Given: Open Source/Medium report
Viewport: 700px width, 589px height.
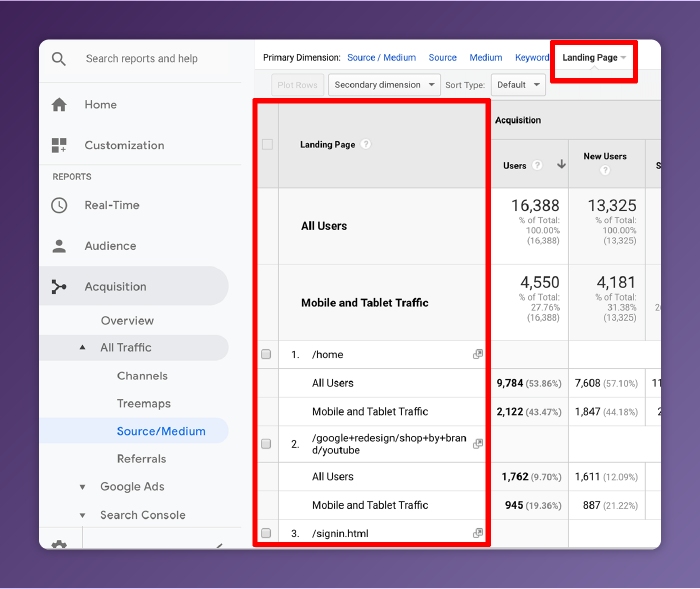Looking at the screenshot, I should click(x=161, y=431).
